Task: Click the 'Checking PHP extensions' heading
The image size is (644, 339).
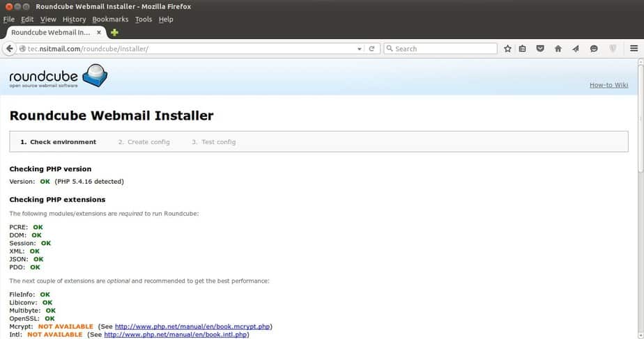Action: (x=57, y=200)
